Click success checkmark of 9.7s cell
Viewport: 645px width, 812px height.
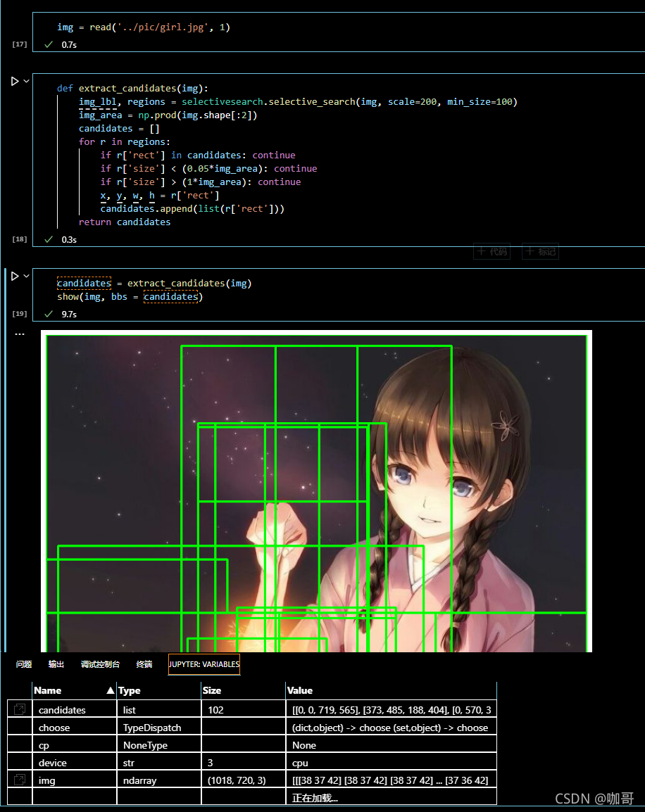pyautogui.click(x=49, y=314)
